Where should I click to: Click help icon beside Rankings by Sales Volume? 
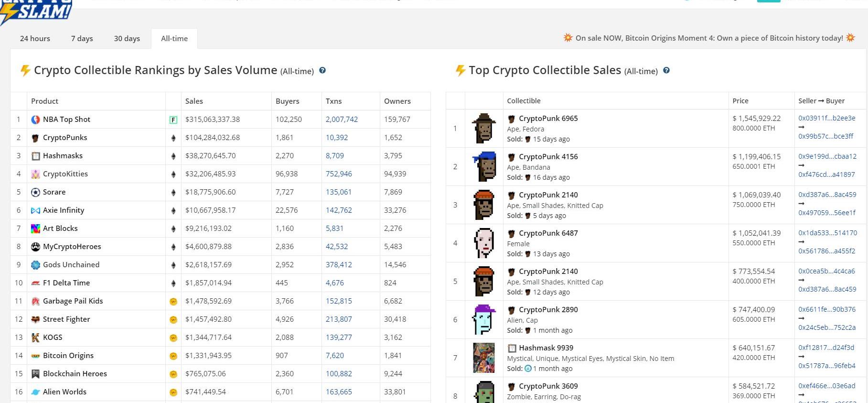coord(322,70)
